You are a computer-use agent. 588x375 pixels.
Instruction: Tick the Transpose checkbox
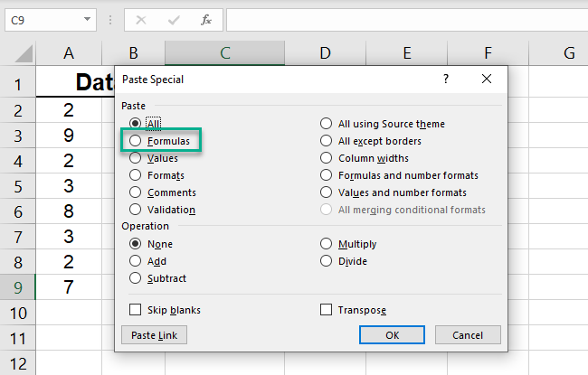pos(326,310)
